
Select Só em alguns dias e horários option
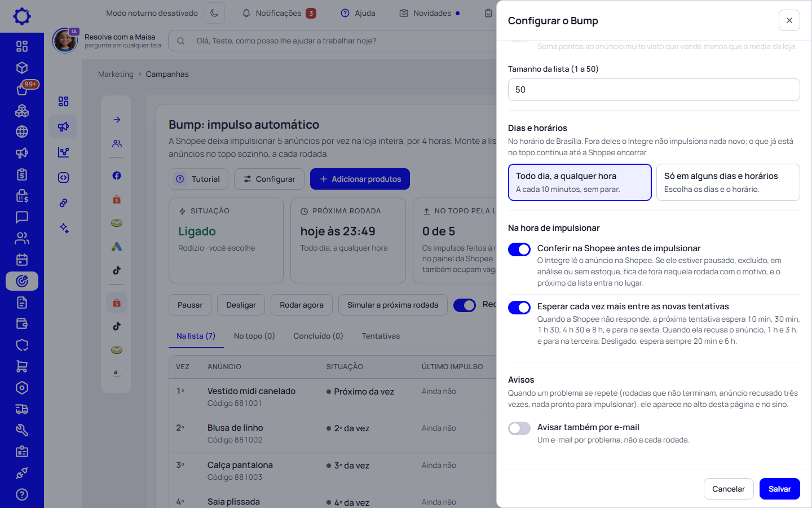coord(728,182)
